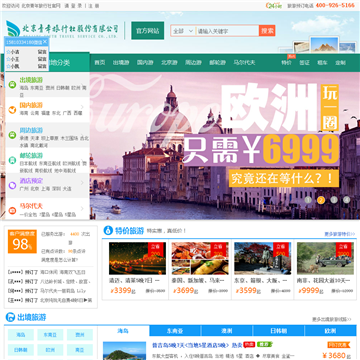Open 首页 in the navigation bar
360x360 pixels.
[100, 63]
